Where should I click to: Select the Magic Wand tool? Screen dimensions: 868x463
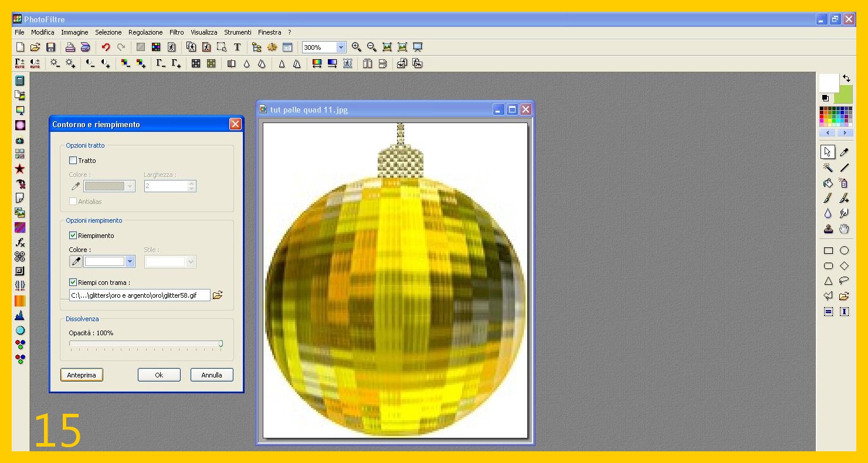tap(828, 168)
